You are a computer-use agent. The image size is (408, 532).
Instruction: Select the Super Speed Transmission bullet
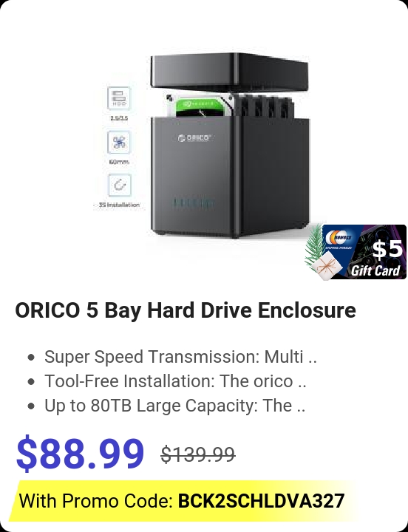point(180,357)
